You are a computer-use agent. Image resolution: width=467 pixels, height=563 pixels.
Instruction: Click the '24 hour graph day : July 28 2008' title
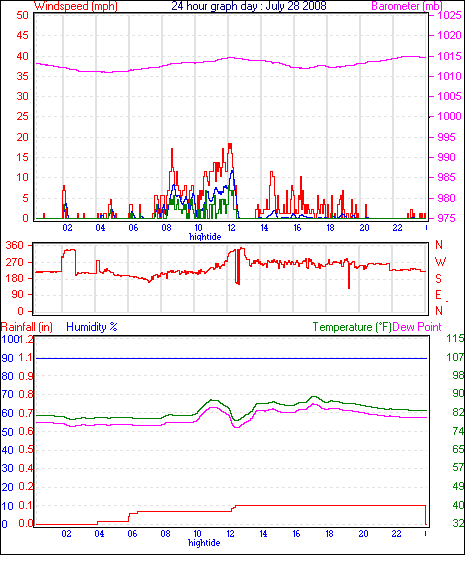coord(249,6)
